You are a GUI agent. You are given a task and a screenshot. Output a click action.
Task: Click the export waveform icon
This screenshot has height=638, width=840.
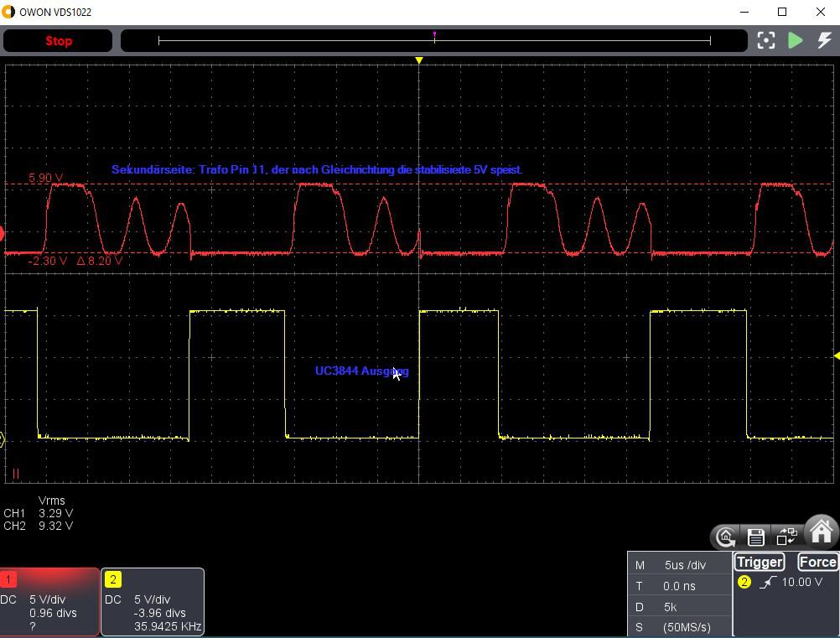(786, 537)
